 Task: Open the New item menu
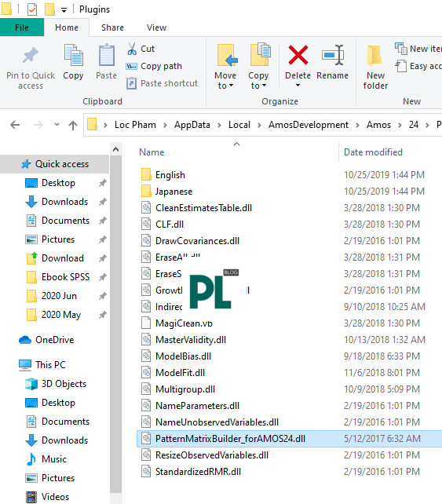pos(418,49)
